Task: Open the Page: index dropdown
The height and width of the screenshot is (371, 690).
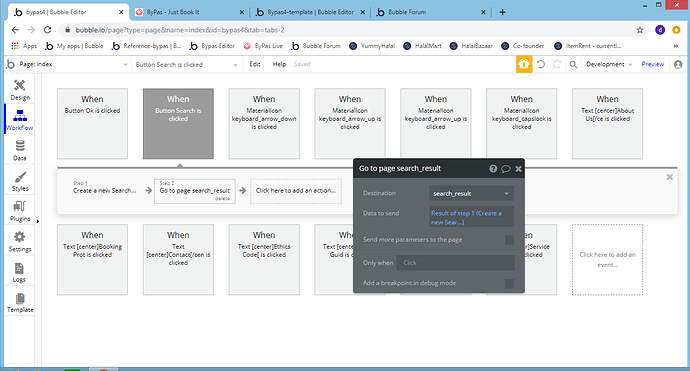Action: coord(73,64)
